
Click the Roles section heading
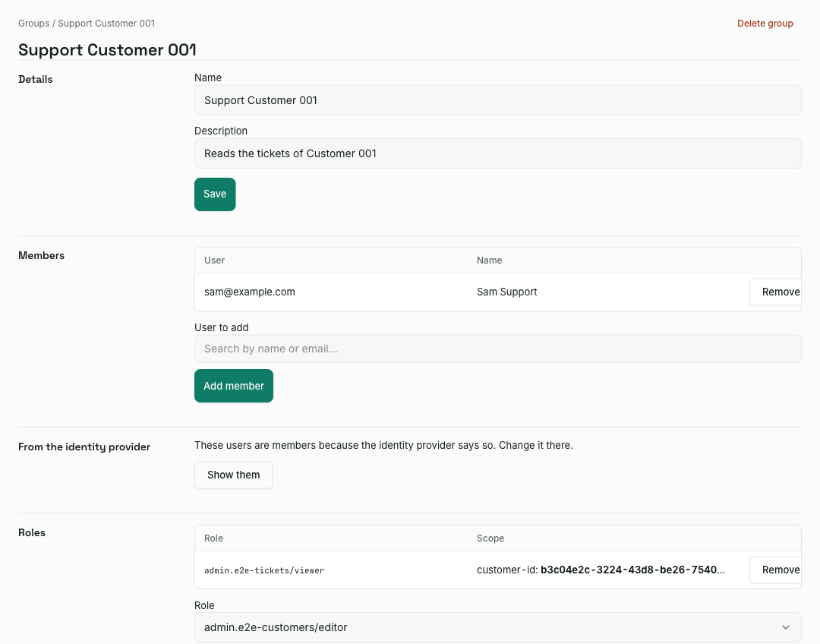(x=32, y=532)
